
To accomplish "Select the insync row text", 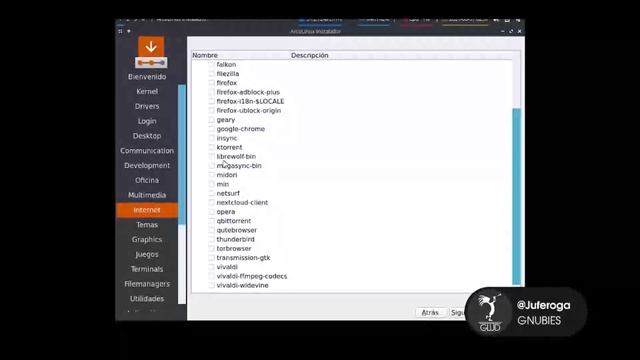I will [227, 138].
